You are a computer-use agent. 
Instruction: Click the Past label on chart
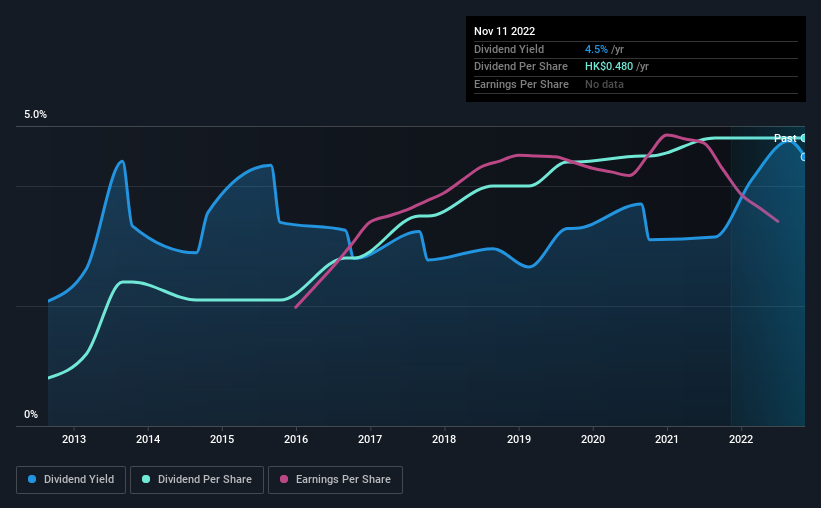pos(785,138)
